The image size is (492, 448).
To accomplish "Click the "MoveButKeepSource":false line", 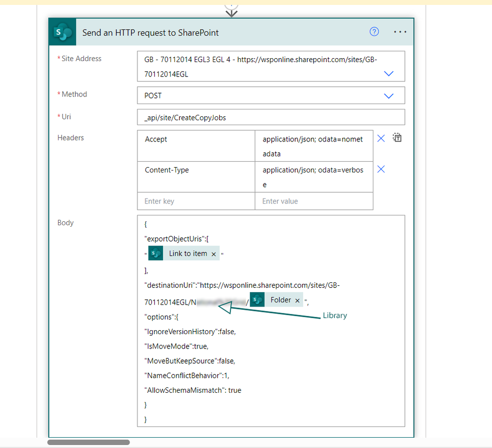I will pos(190,361).
